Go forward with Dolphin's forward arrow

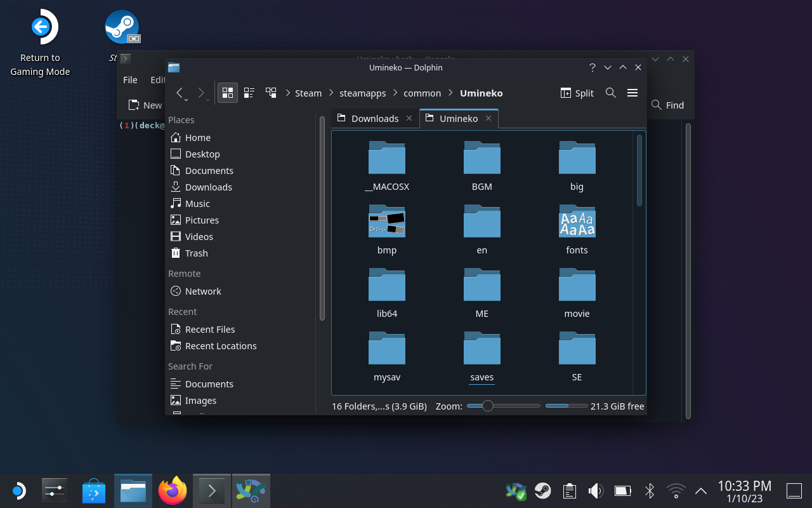point(202,93)
